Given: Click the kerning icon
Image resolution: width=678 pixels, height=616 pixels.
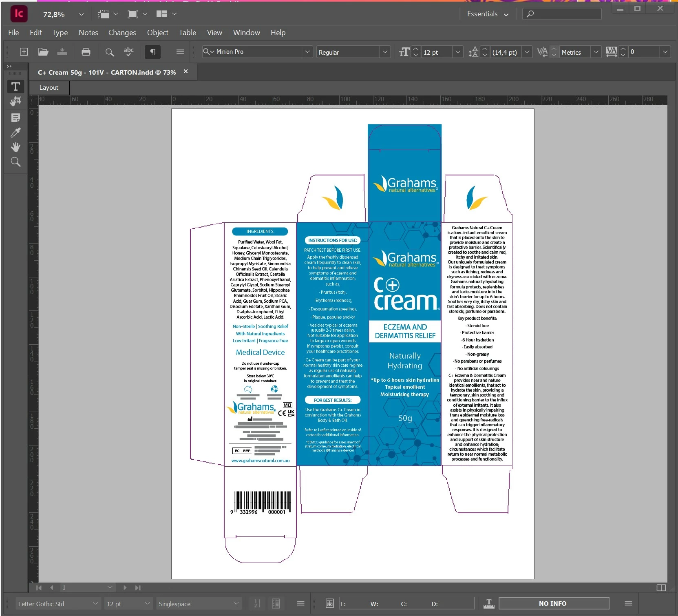Looking at the screenshot, I should (x=542, y=52).
